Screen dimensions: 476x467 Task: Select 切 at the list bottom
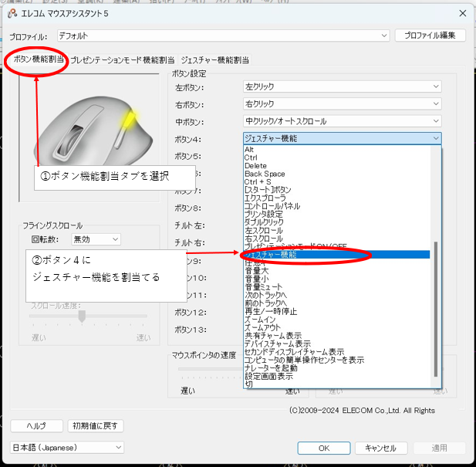click(337, 384)
